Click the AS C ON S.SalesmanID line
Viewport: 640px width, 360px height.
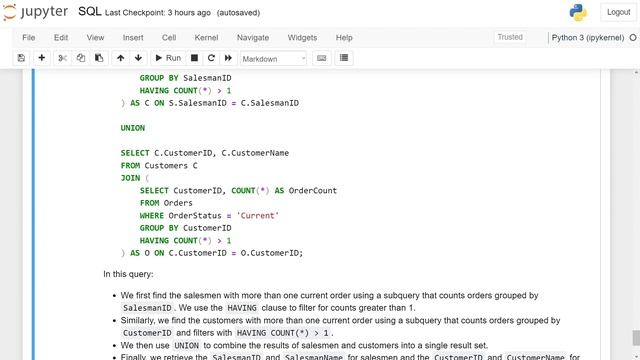point(210,103)
